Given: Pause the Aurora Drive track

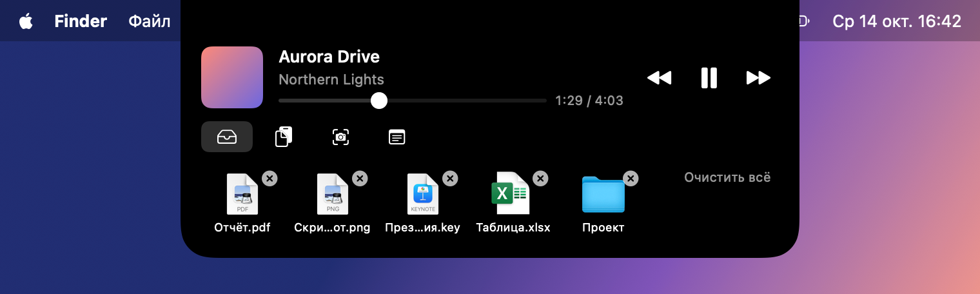Looking at the screenshot, I should point(709,78).
